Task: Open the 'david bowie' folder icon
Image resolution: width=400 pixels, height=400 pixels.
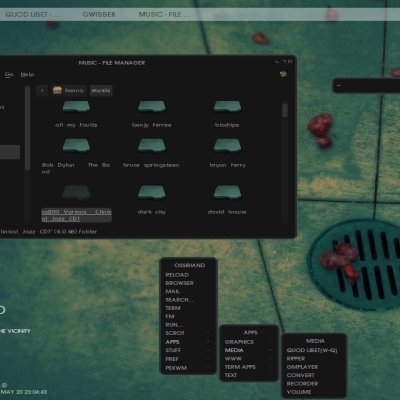Action: point(227,192)
